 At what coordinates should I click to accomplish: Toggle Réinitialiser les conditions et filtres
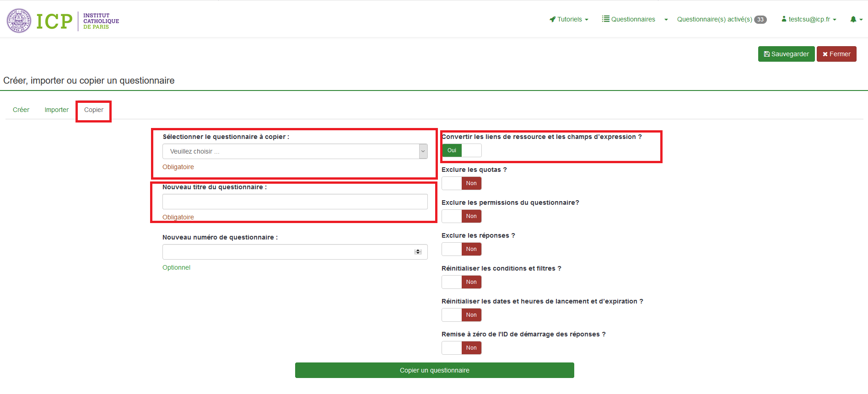tap(461, 282)
